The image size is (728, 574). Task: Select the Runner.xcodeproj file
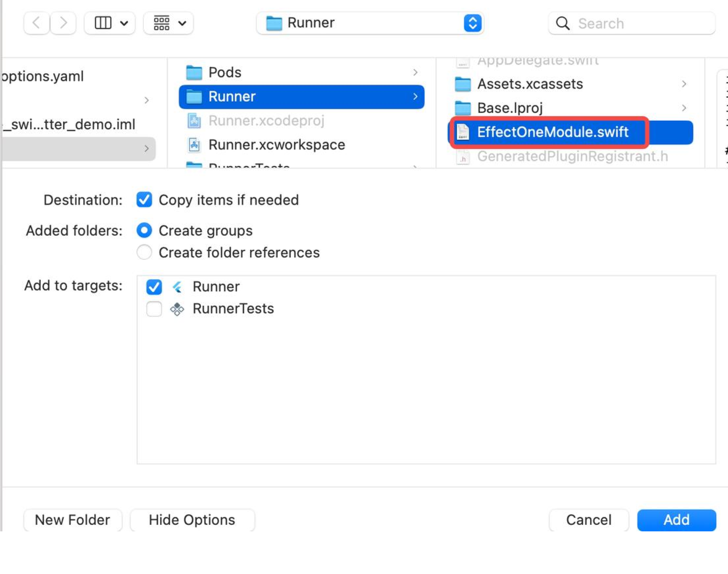[x=302, y=121]
